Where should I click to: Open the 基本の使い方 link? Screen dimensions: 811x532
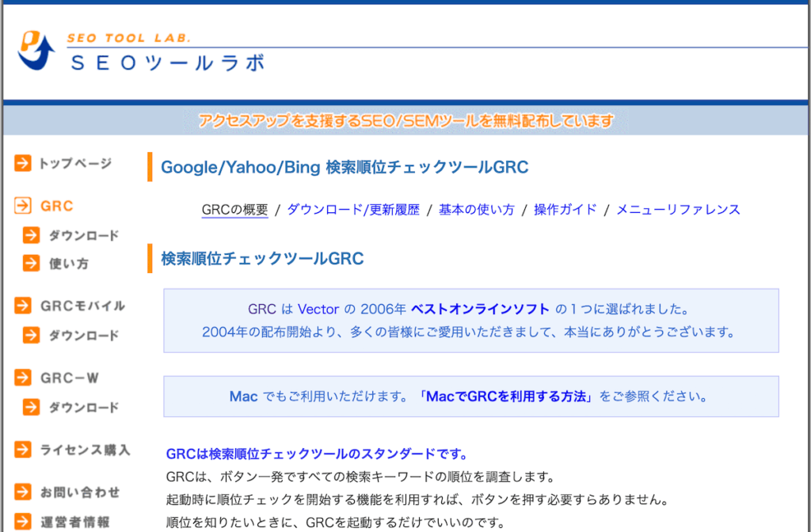477,209
